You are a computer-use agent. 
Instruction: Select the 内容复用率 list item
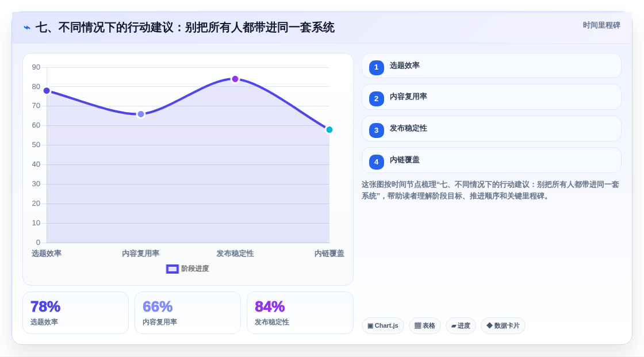pyautogui.click(x=491, y=97)
